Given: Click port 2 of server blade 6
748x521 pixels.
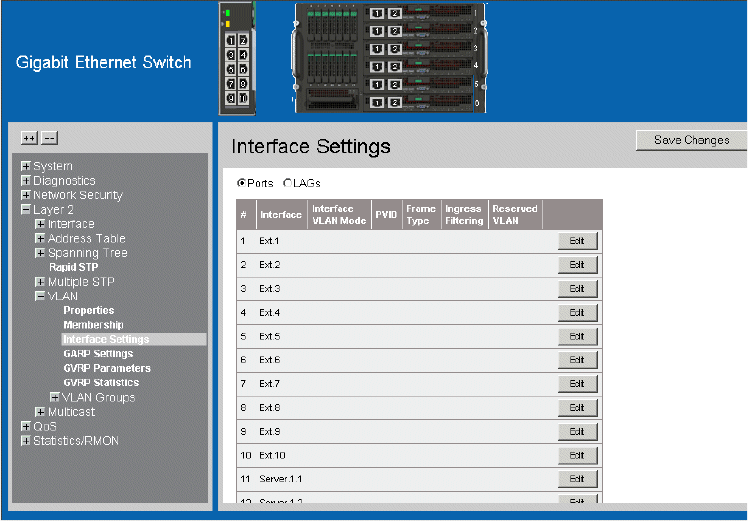Looking at the screenshot, I should click(x=395, y=102).
